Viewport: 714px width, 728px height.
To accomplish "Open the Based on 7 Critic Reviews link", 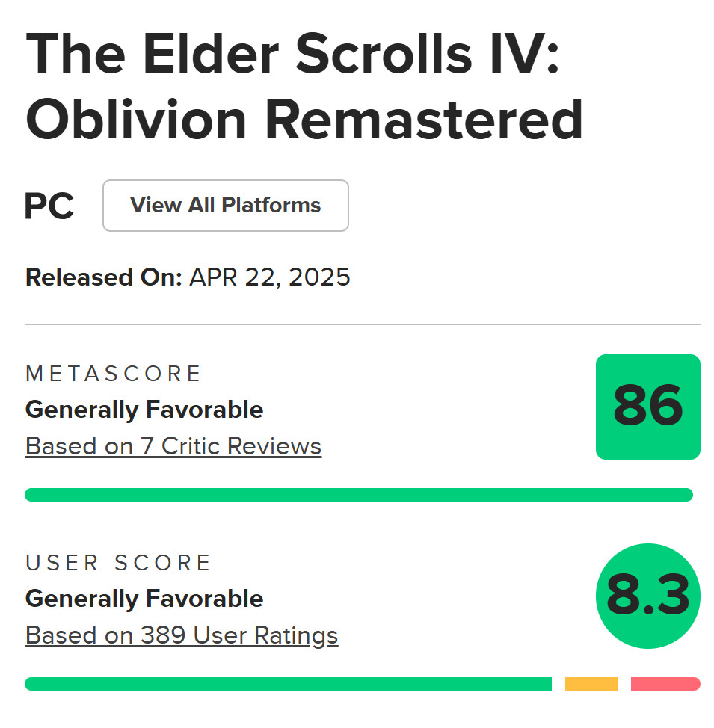I will pyautogui.click(x=173, y=446).
